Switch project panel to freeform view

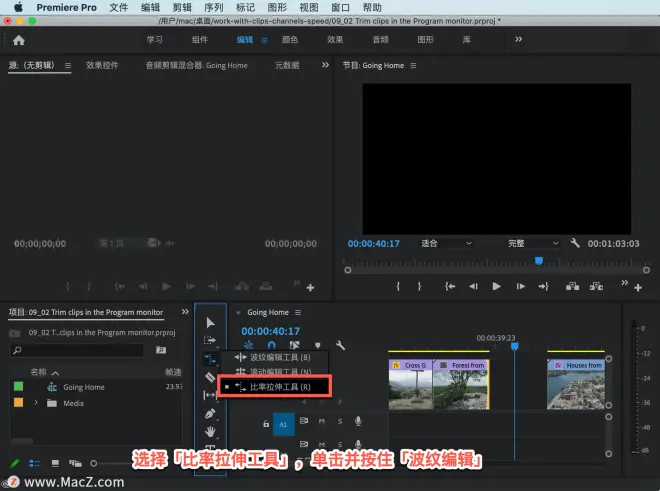(x=75, y=464)
